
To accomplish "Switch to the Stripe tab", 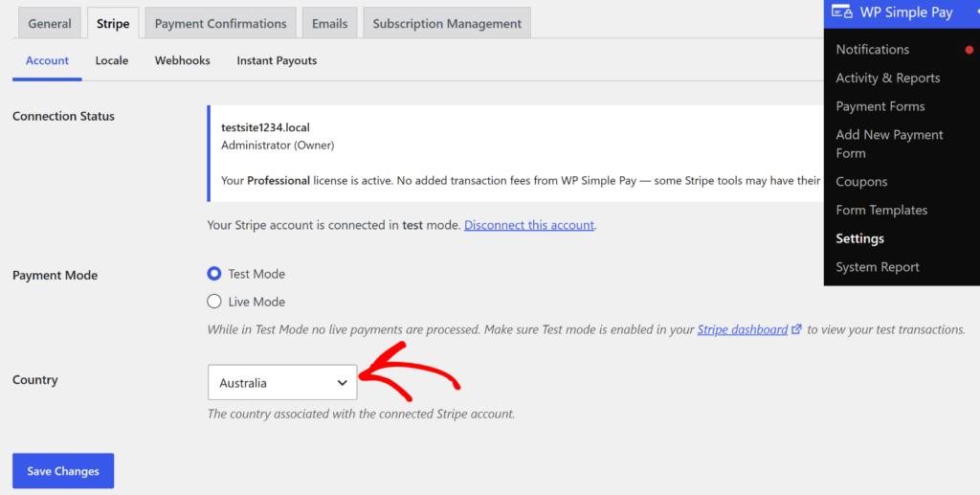I will pyautogui.click(x=113, y=23).
